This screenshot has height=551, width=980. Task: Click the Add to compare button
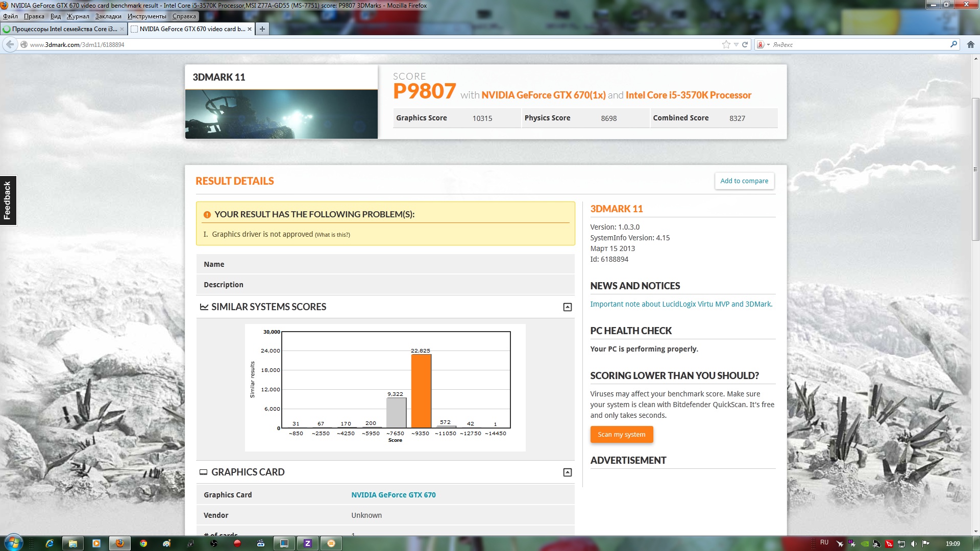point(744,181)
